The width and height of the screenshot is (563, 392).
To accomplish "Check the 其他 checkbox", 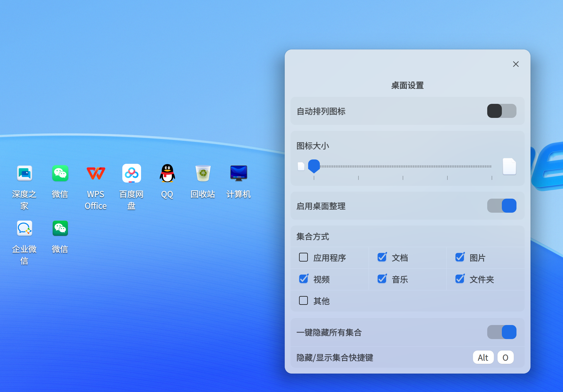I will (x=303, y=301).
